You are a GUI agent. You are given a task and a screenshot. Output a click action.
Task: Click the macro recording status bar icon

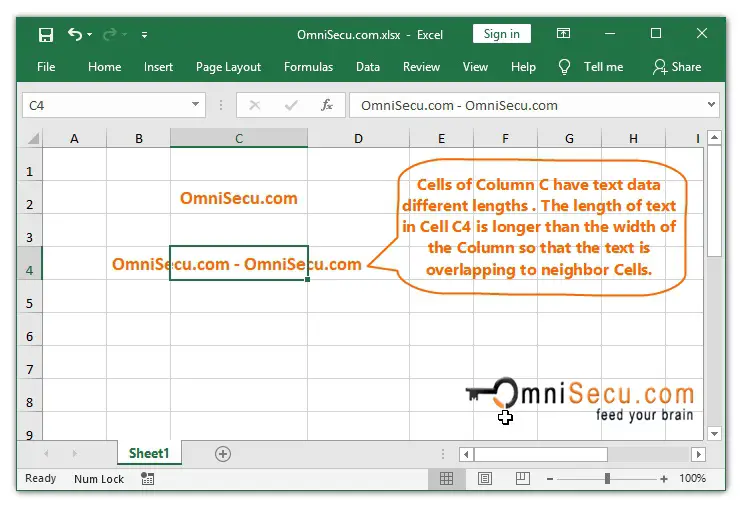pos(148,478)
